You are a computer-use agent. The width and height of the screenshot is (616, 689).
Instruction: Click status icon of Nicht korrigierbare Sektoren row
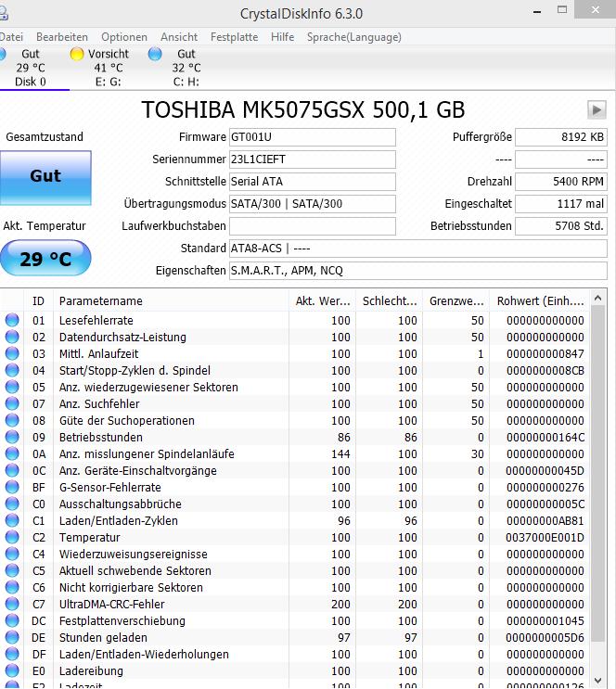tap(12, 587)
